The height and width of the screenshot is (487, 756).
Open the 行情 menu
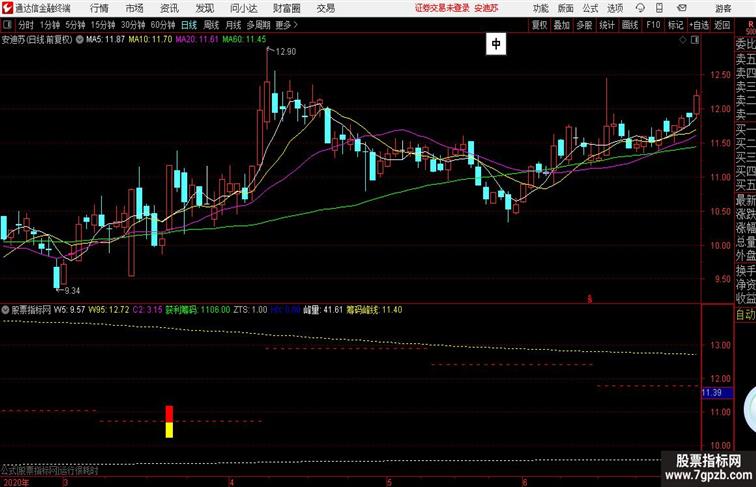coord(99,8)
